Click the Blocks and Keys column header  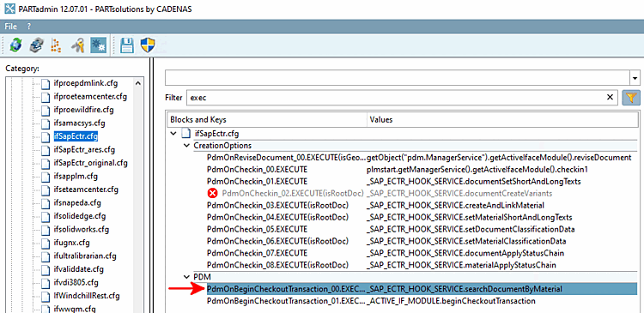pos(267,120)
